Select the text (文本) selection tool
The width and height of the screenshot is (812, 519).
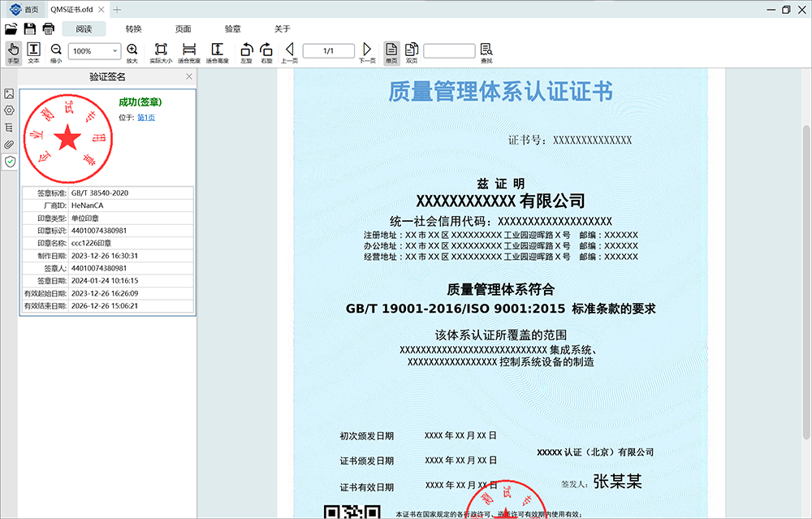(33, 53)
